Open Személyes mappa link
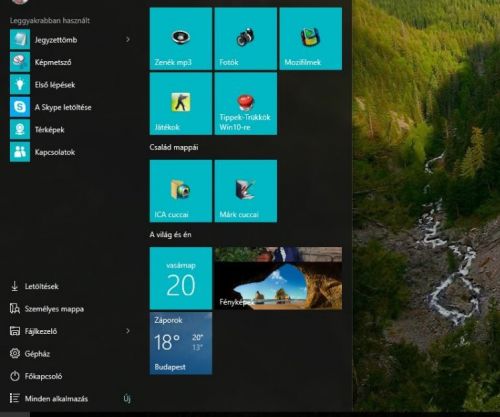This screenshot has width=500, height=417. (x=54, y=309)
